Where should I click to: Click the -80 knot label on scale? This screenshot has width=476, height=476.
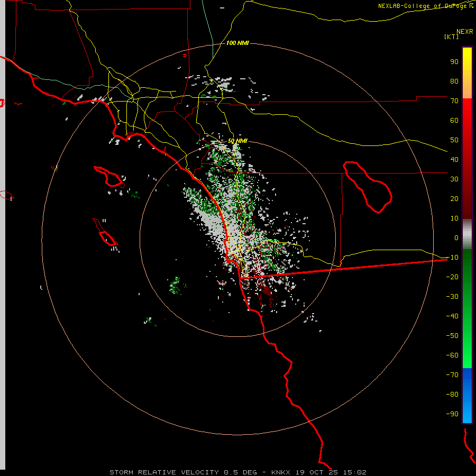[x=452, y=395]
